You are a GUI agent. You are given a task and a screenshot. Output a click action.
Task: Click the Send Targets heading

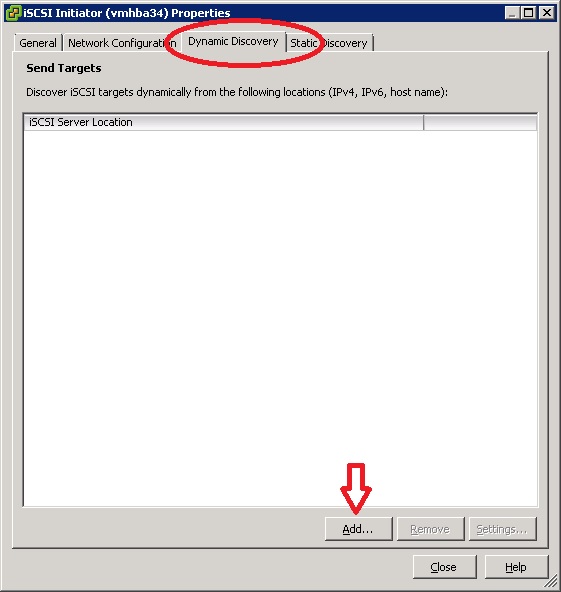pos(64,68)
